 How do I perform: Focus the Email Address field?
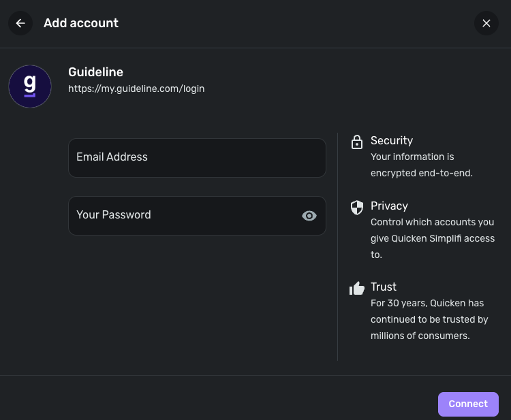pos(197,158)
